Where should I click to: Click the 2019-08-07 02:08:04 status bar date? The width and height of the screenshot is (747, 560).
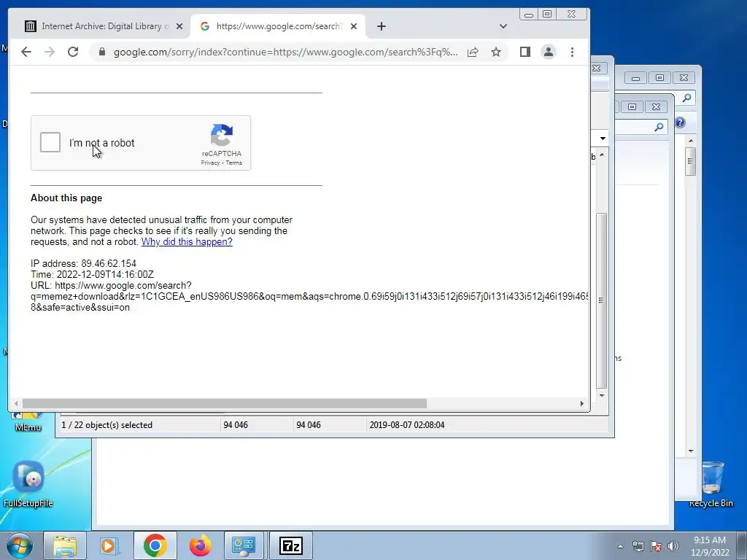(407, 425)
